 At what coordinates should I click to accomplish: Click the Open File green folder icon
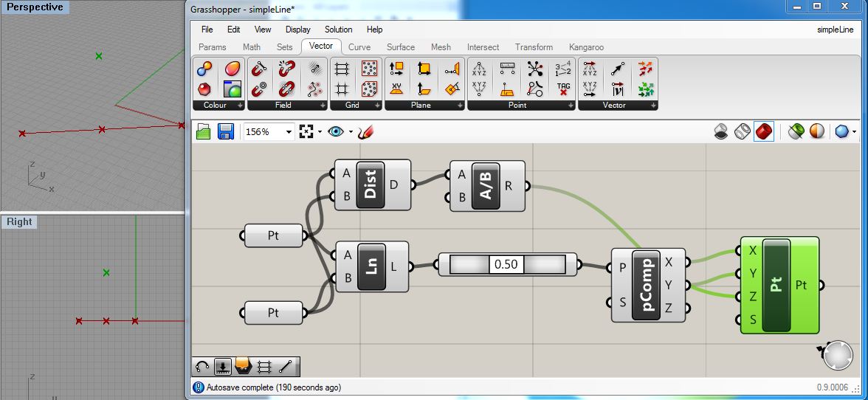pos(204,131)
